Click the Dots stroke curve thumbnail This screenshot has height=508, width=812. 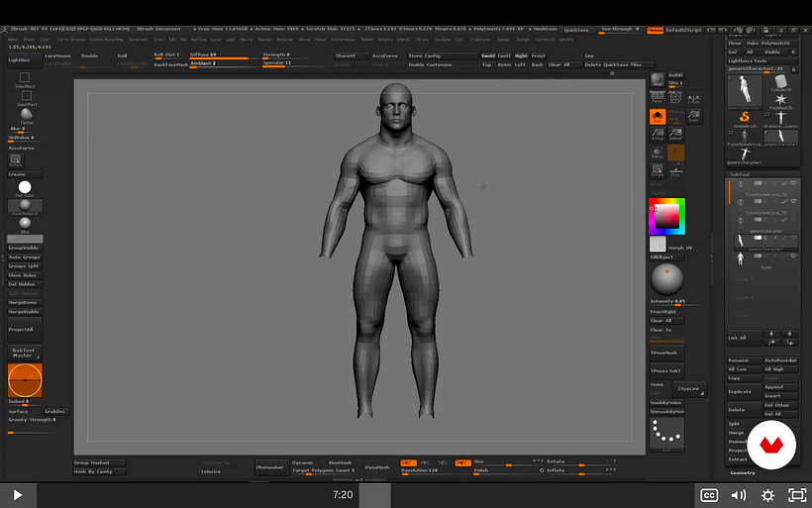(x=666, y=434)
